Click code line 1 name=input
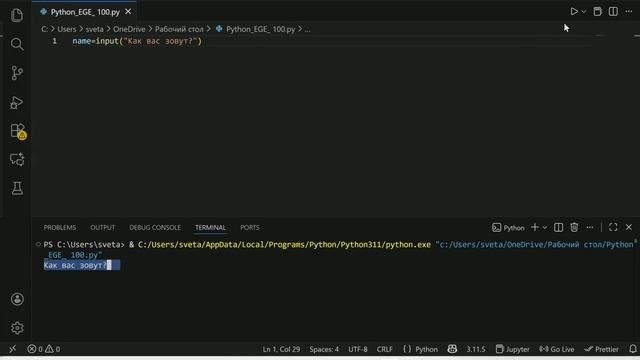The height and width of the screenshot is (360, 640). point(137,41)
